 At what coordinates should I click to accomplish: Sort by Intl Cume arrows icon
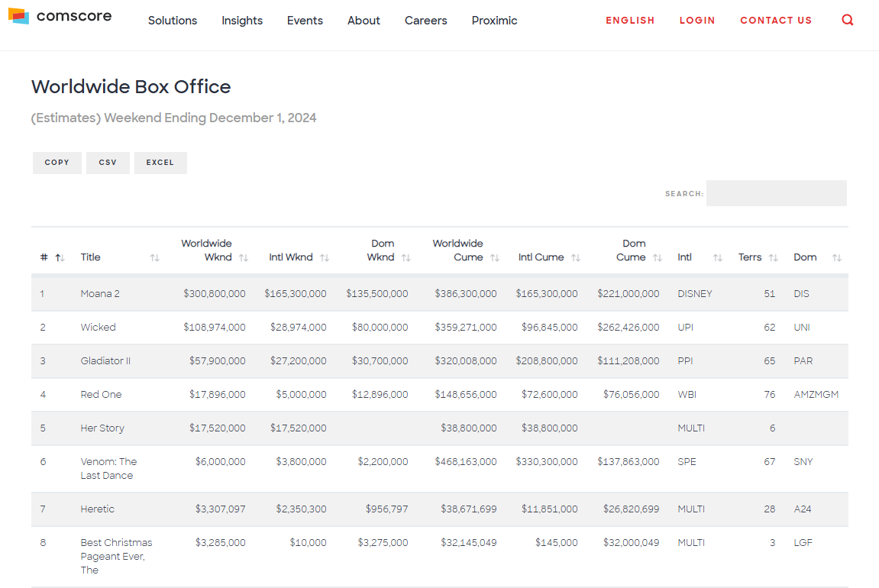(576, 258)
